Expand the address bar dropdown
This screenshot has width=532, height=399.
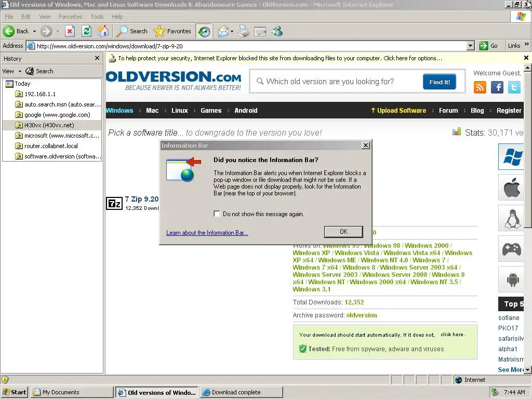point(470,46)
